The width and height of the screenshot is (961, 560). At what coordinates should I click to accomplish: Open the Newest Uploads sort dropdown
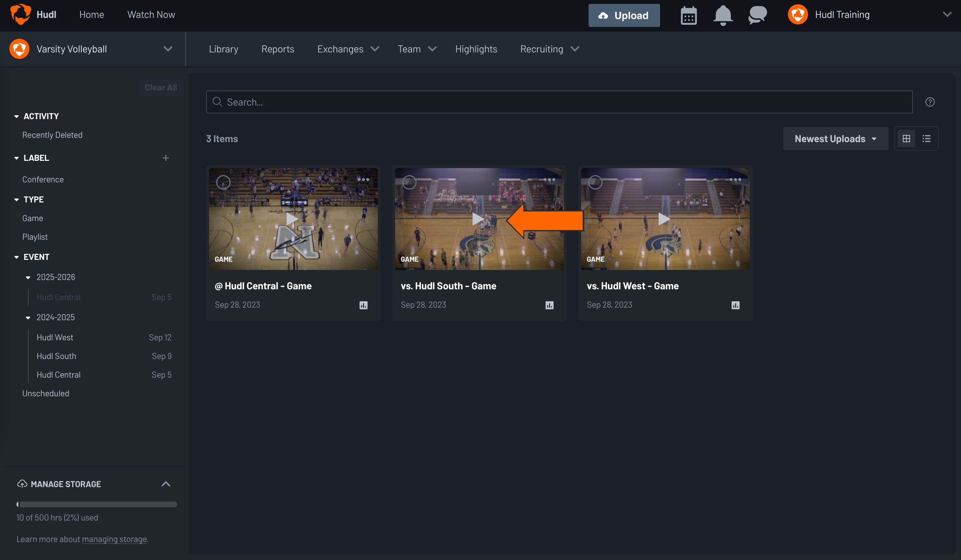(835, 138)
